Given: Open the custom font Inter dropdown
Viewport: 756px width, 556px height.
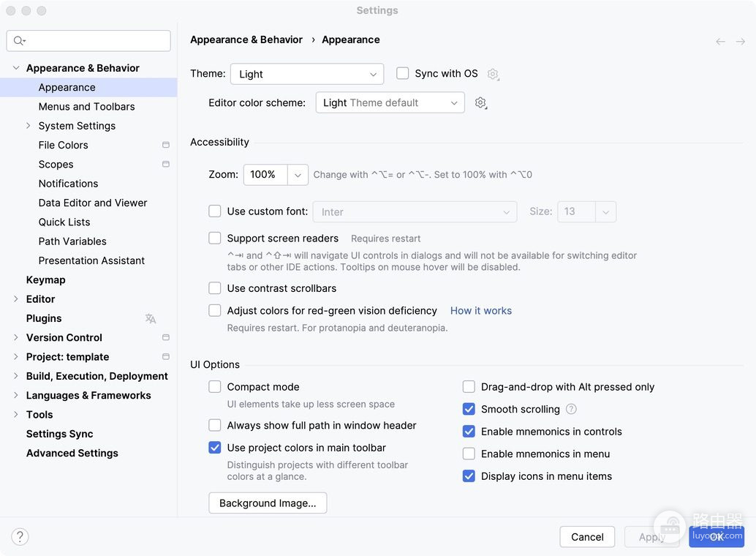Looking at the screenshot, I should click(x=415, y=212).
